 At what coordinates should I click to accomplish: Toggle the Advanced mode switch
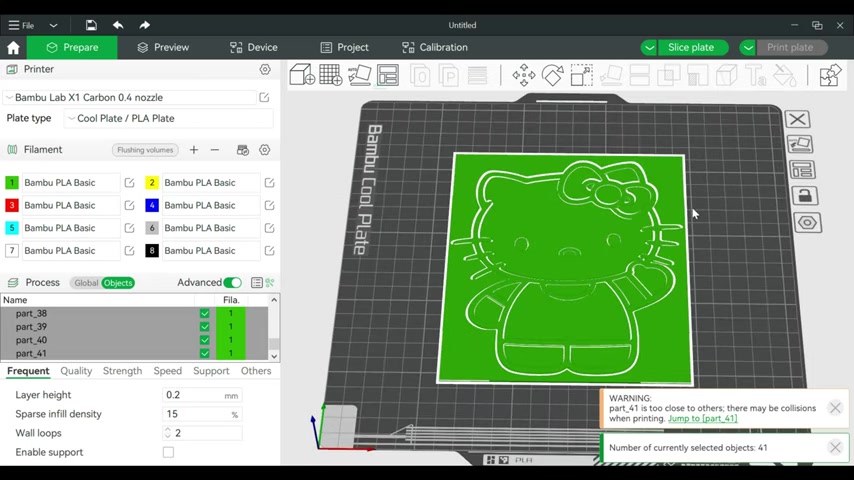click(233, 282)
